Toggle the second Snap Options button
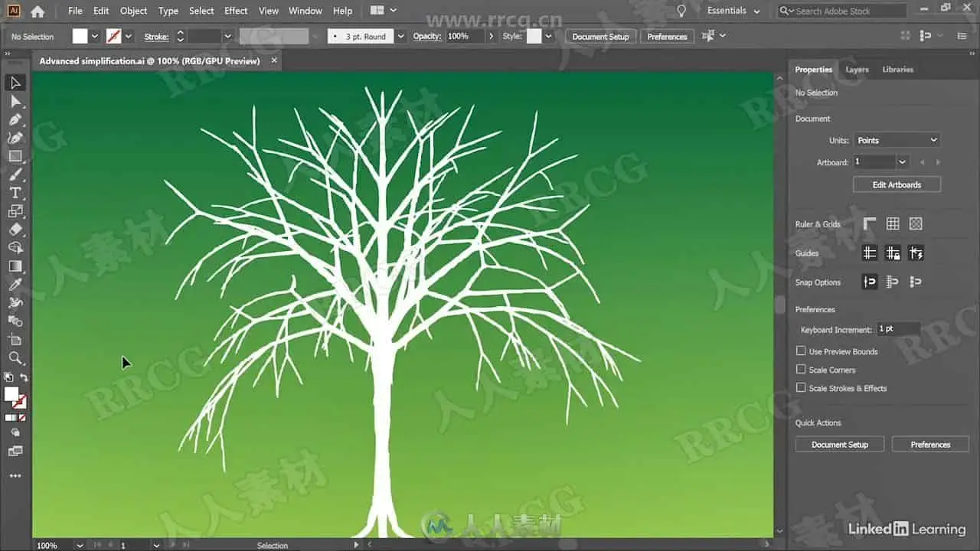 pyautogui.click(x=893, y=282)
